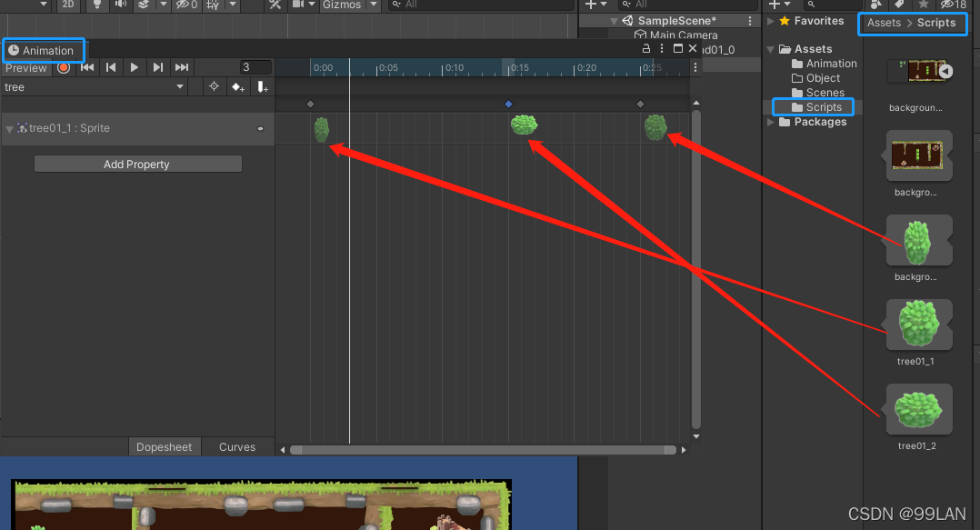Click Hierarchy search field
The image size is (980, 530).
pyautogui.click(x=687, y=5)
